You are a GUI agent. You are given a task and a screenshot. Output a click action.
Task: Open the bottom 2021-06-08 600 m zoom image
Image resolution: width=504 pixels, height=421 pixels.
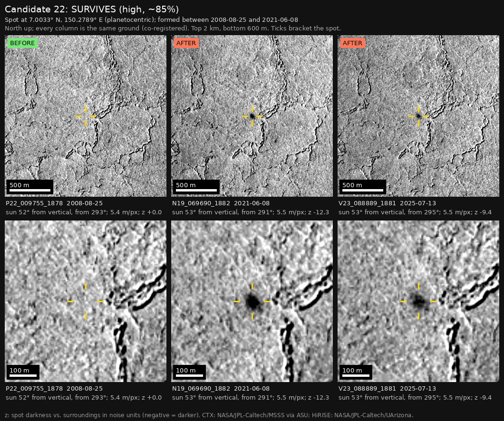[x=252, y=301]
